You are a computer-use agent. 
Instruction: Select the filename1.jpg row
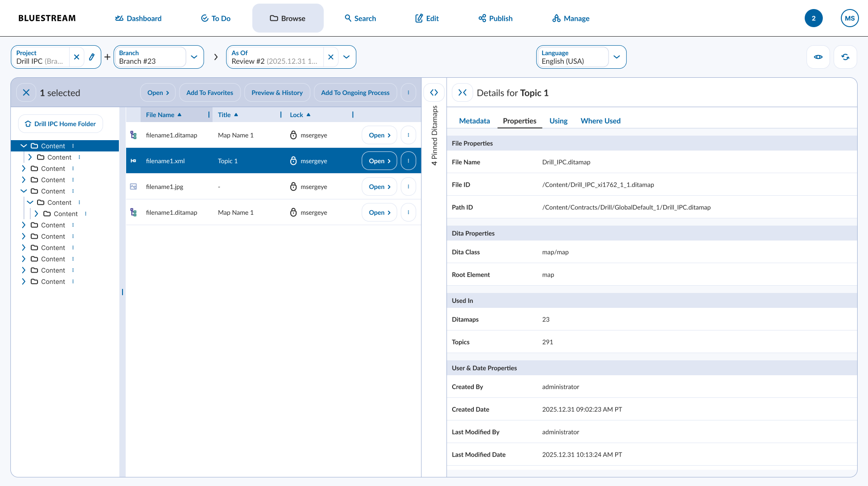point(274,187)
